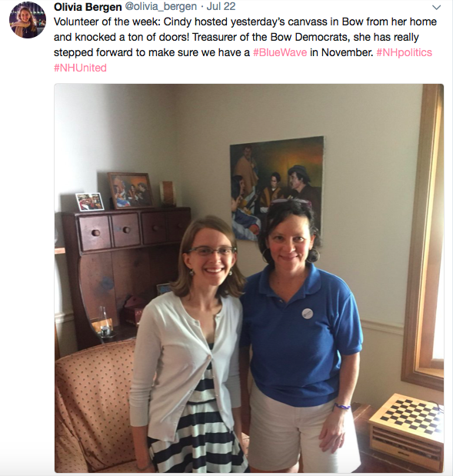Viewport: 453px width, 476px height.
Task: Follow the #BlueWave hashtag
Action: click(x=280, y=52)
